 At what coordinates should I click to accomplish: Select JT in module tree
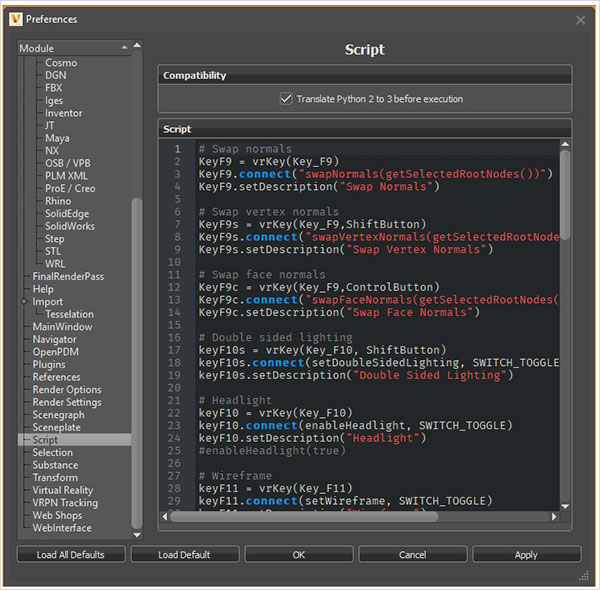tap(49, 125)
